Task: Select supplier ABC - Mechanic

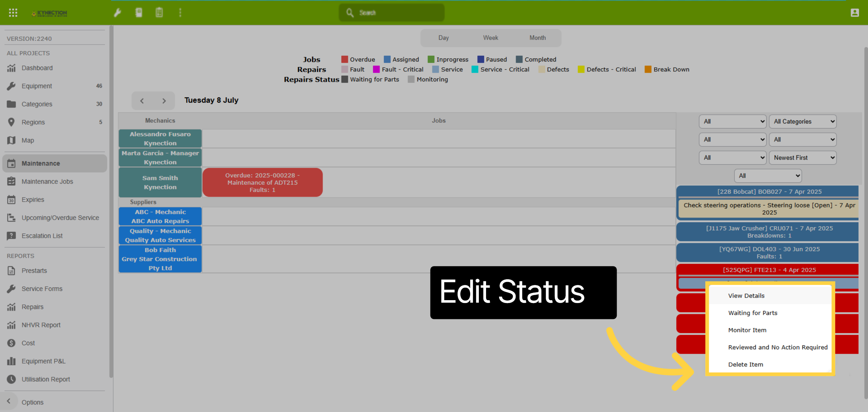Action: tap(160, 216)
